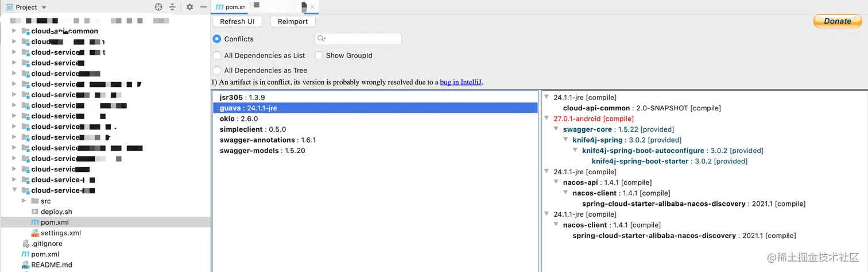
Task: Click the search magnifier icon in filter field
Action: [x=321, y=39]
